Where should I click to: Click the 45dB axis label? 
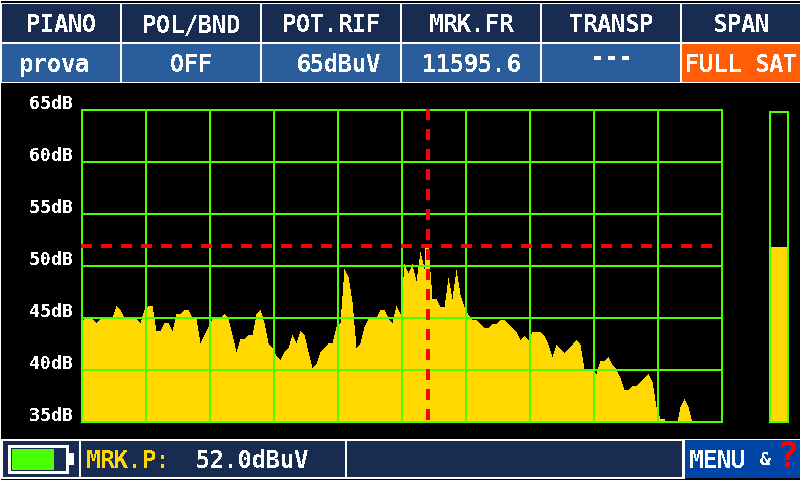[x=51, y=311]
